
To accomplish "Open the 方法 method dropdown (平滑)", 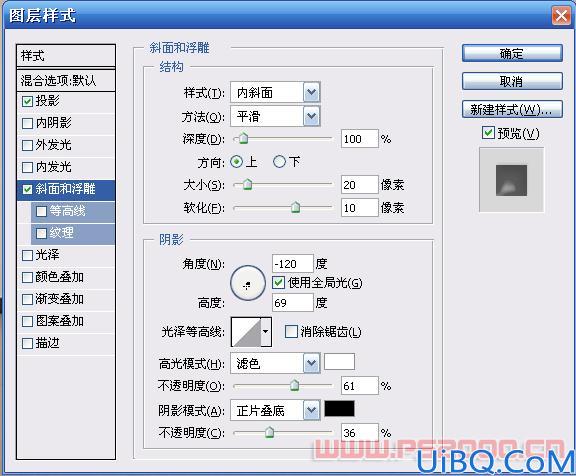I will (x=275, y=116).
